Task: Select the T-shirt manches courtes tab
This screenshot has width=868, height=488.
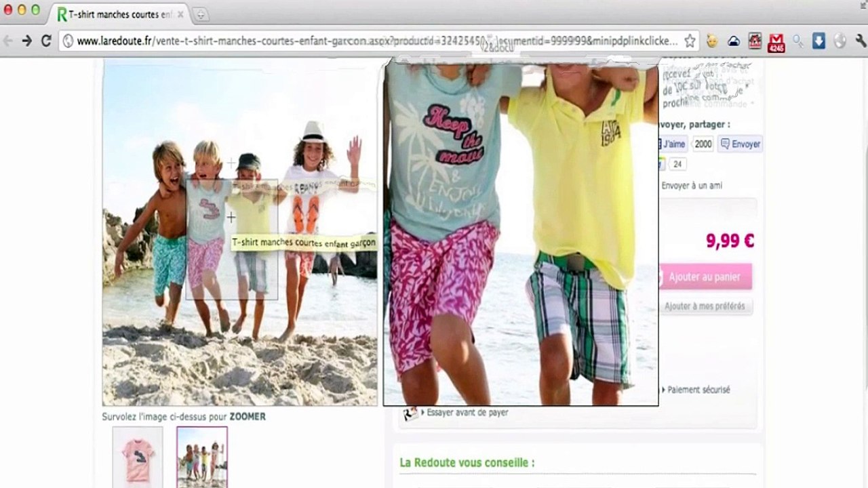Action: (x=121, y=14)
